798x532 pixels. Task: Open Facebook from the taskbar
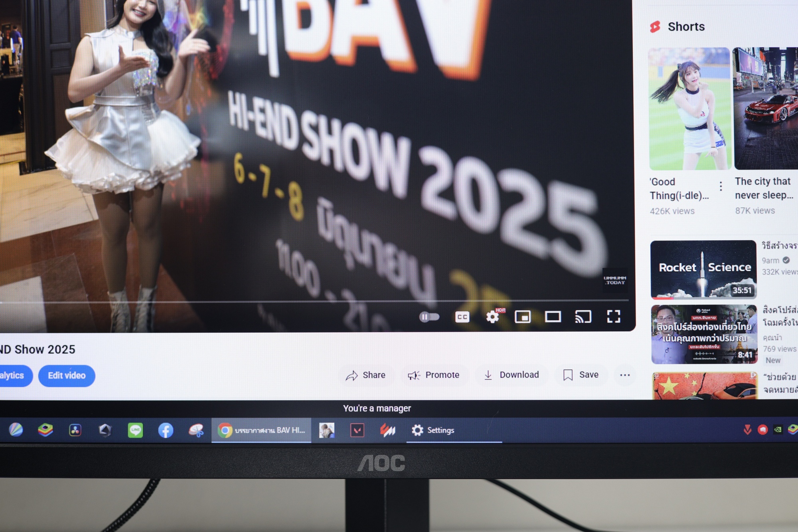[x=166, y=430]
